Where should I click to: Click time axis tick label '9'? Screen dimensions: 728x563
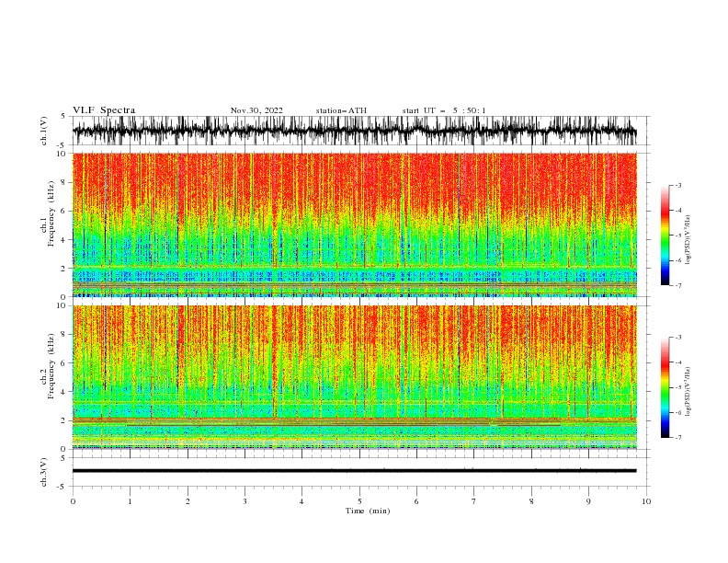coord(588,501)
